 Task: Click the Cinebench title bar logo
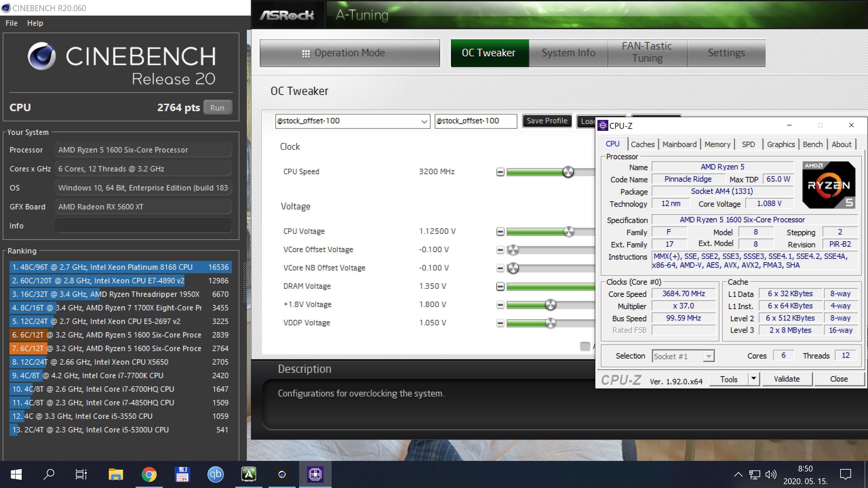coord(6,8)
